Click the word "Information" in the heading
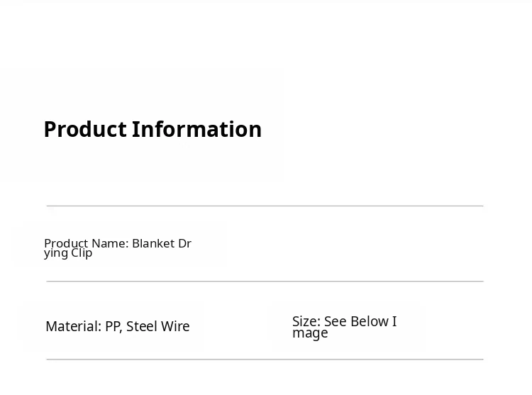The width and height of the screenshot is (532, 395). pos(196,129)
